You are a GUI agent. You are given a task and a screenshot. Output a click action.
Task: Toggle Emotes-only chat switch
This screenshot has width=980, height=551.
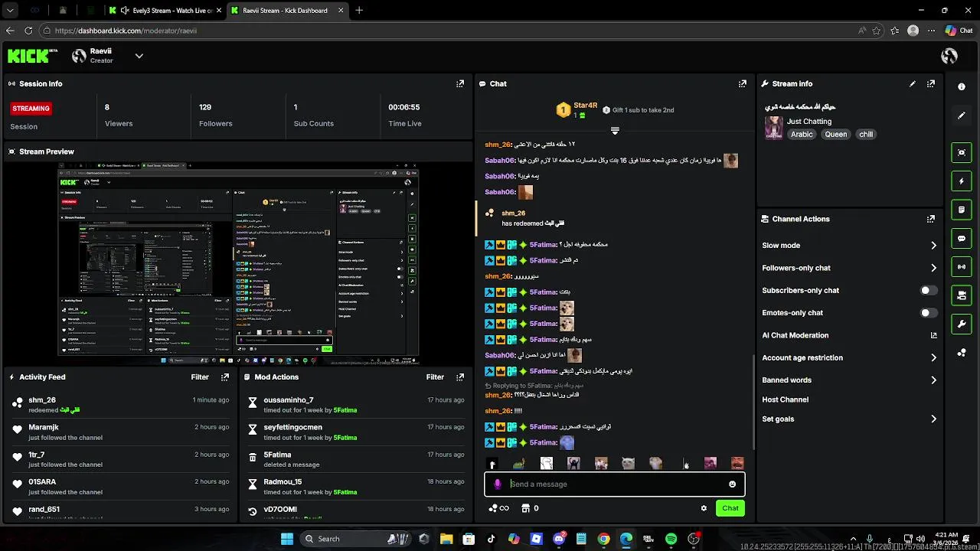pos(928,312)
